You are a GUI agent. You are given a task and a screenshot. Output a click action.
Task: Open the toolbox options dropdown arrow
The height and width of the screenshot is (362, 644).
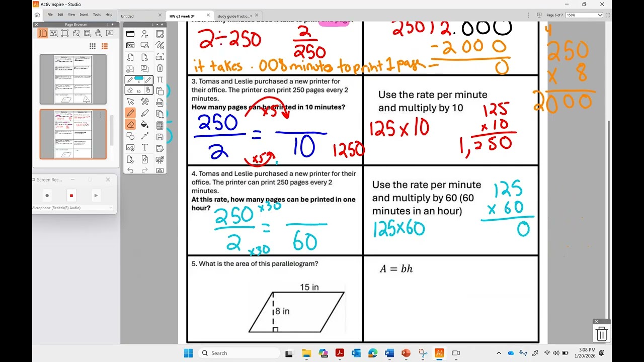pyautogui.click(x=157, y=25)
